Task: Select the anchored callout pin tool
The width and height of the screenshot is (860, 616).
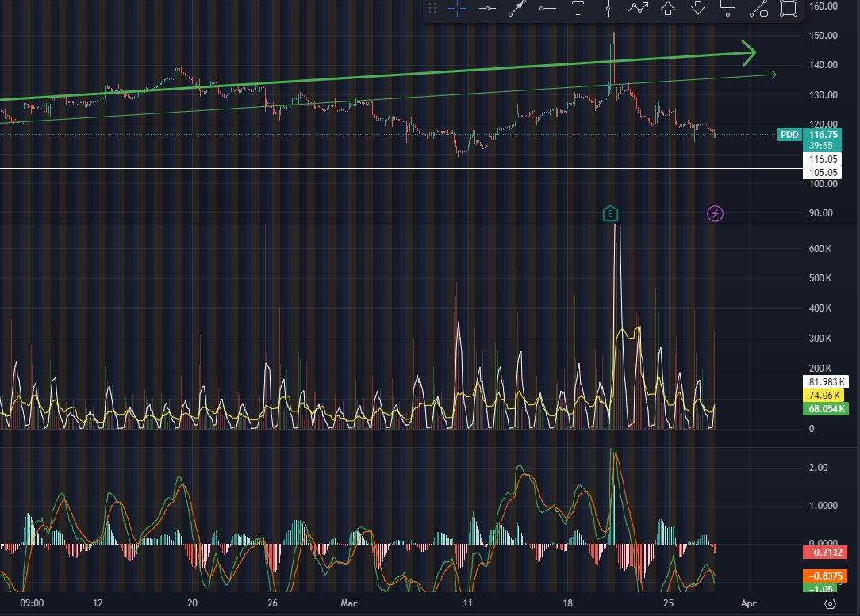Action: [x=728, y=8]
